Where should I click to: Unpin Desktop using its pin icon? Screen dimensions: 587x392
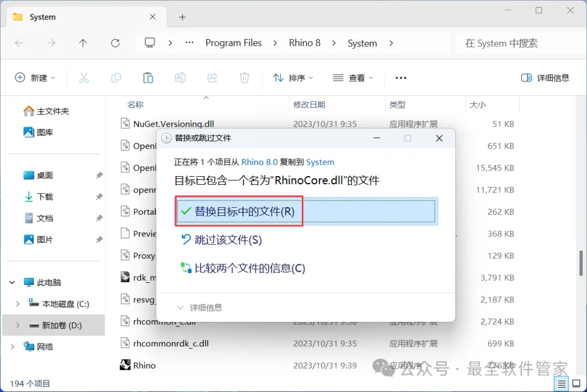(x=99, y=175)
